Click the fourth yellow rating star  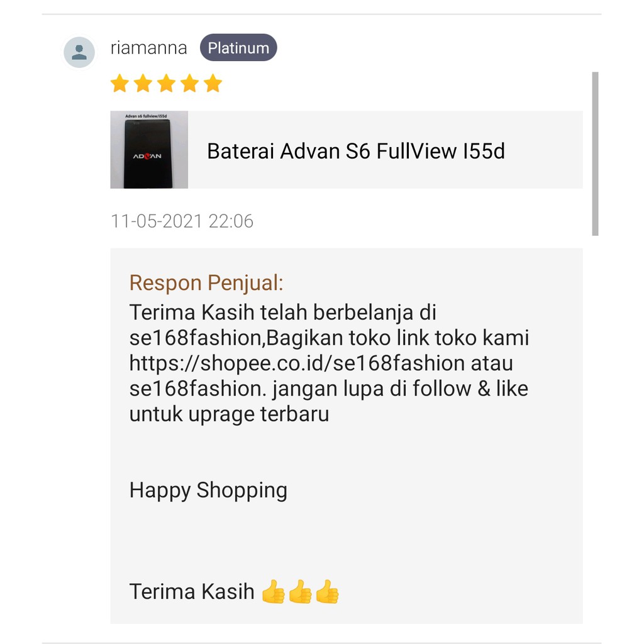pyautogui.click(x=190, y=84)
